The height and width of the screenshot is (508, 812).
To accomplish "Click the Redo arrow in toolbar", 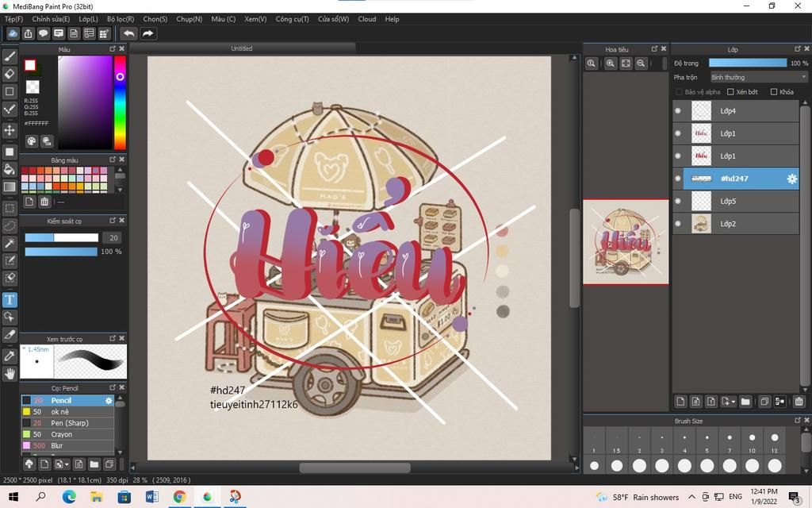I will coord(147,33).
